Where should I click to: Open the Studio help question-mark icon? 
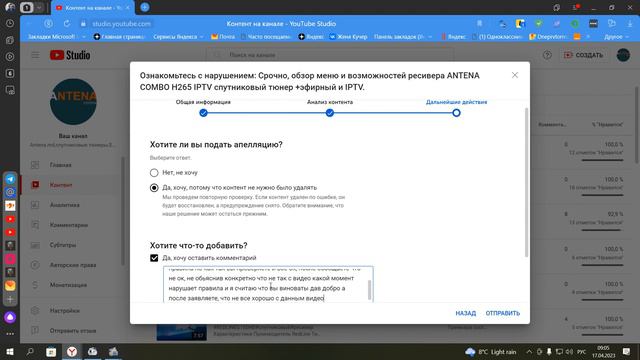(547, 55)
